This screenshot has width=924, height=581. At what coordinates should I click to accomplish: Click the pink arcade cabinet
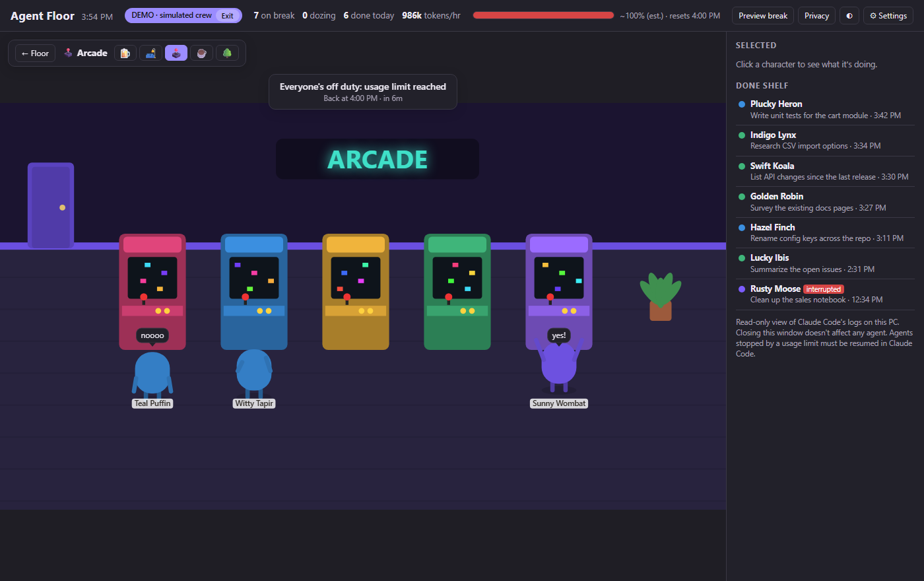[x=152, y=291]
